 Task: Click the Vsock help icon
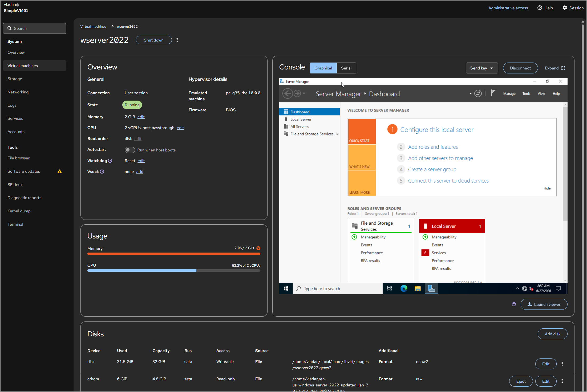(x=102, y=172)
